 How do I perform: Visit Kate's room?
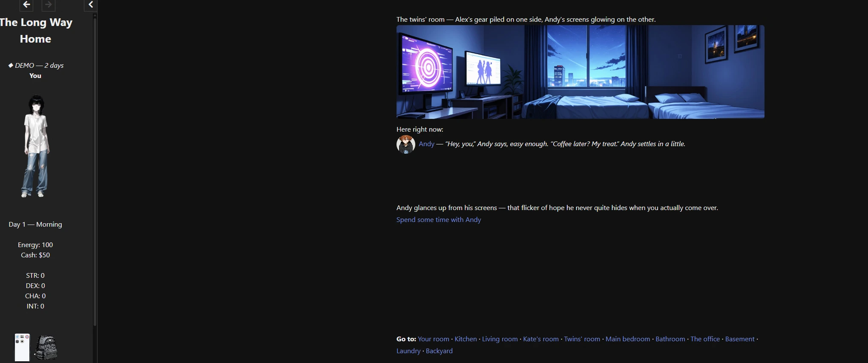click(x=541, y=339)
